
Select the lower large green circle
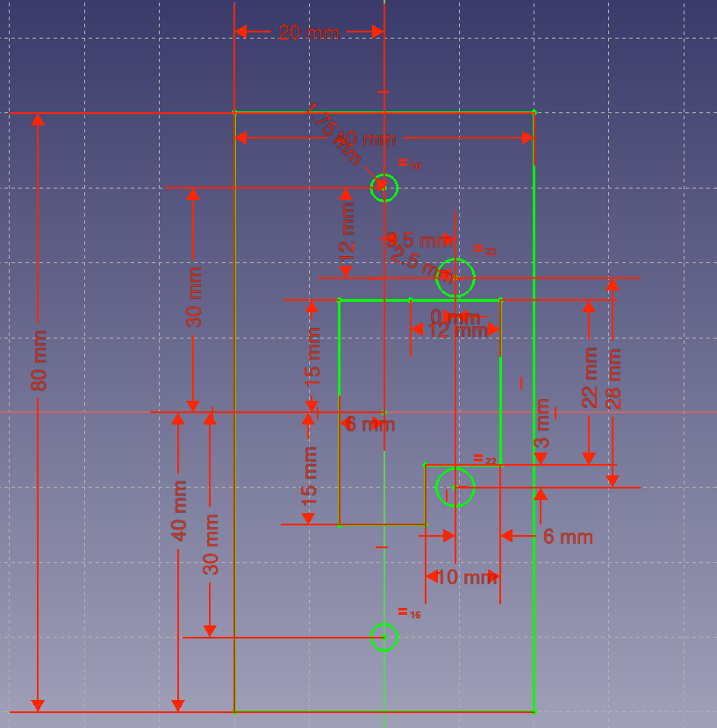[455, 487]
